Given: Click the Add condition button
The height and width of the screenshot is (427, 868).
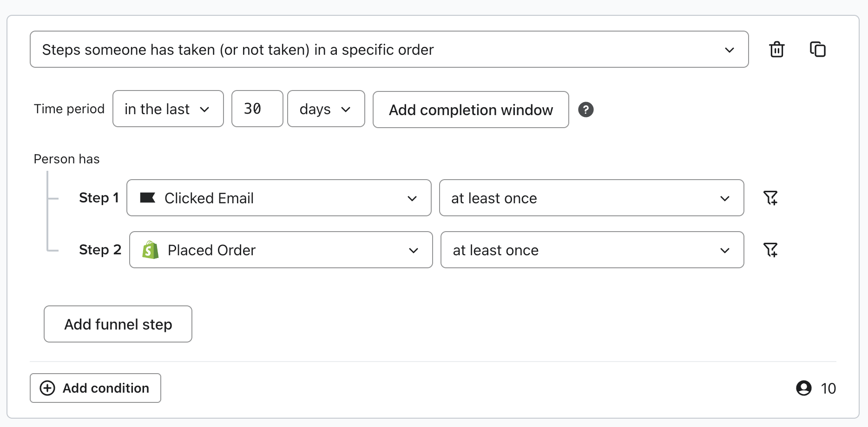Looking at the screenshot, I should click(x=95, y=388).
